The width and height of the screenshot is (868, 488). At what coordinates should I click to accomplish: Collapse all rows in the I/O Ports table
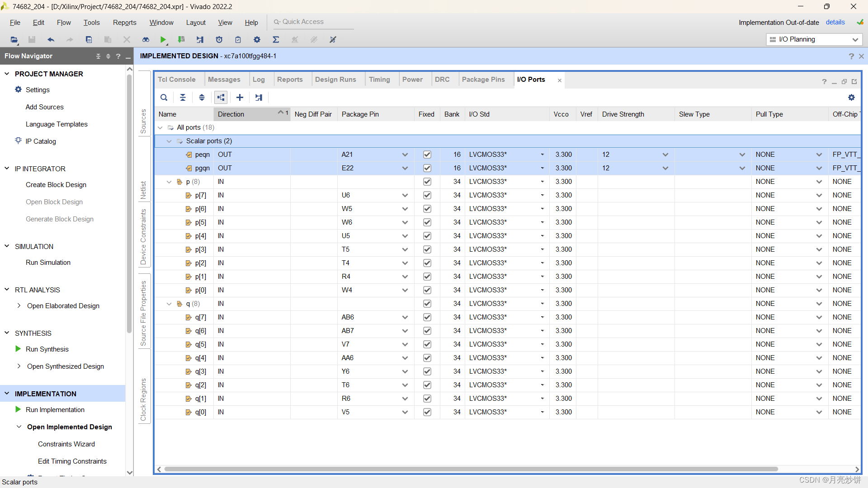183,97
